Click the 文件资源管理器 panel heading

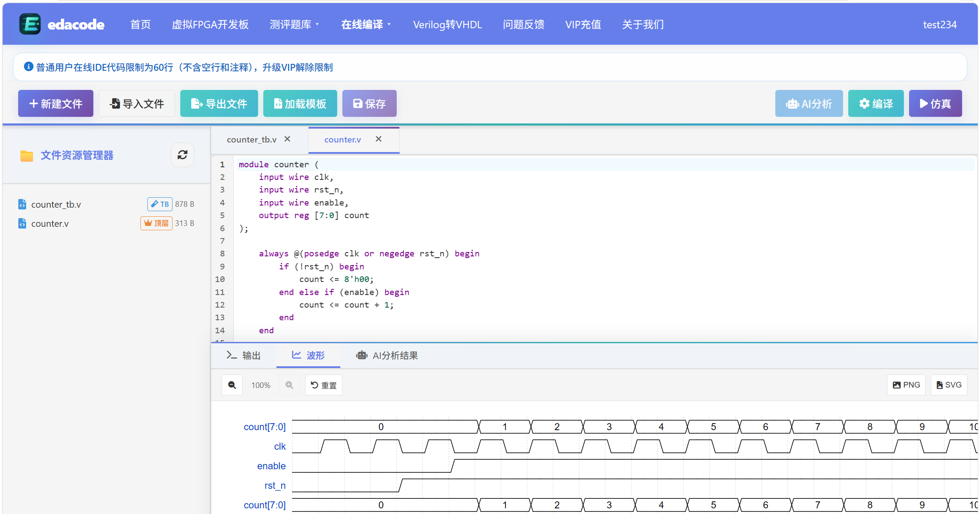click(77, 155)
